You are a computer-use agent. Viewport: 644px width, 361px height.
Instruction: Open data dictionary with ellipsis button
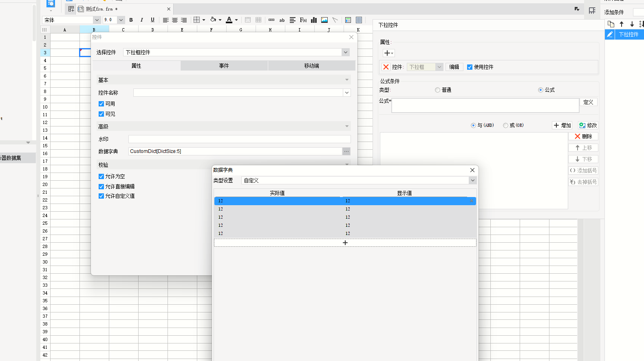346,151
